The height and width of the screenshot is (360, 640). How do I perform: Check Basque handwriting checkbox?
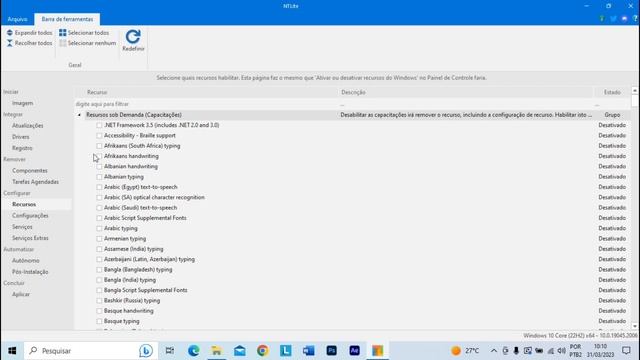(99, 311)
